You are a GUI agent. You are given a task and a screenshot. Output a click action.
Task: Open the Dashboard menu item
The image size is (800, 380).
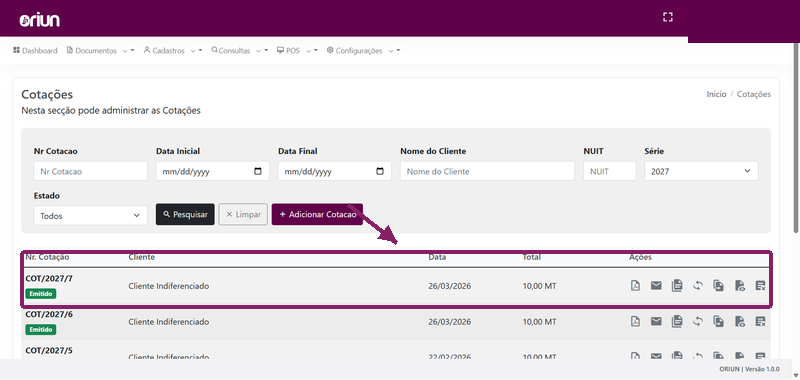click(x=35, y=50)
